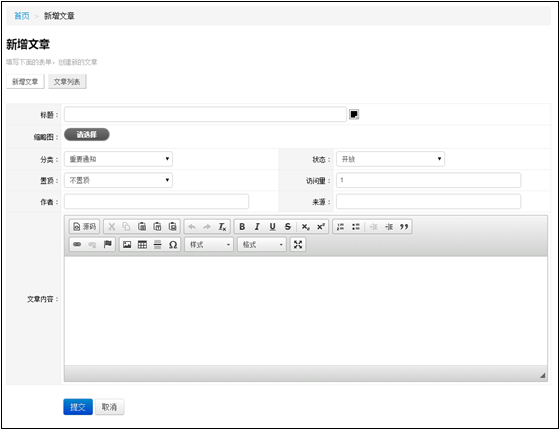Image resolution: width=560 pixels, height=430 pixels.
Task: Select the 新增文章 tab button
Action: pos(25,82)
